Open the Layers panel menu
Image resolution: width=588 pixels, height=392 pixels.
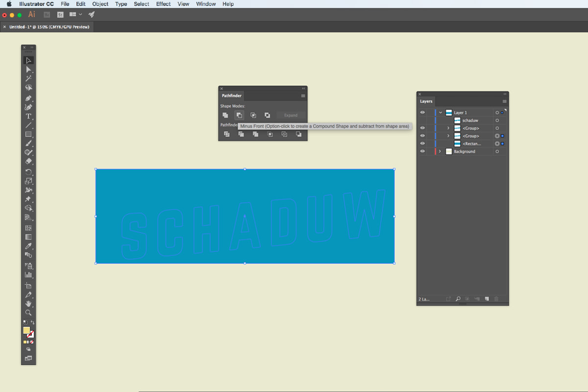coord(504,101)
